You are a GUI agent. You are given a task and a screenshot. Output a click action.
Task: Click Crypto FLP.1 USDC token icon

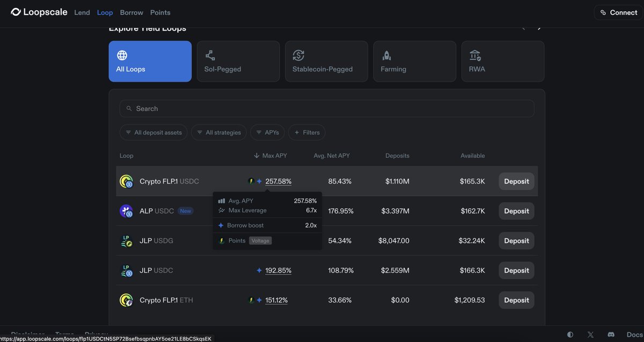coord(126,181)
